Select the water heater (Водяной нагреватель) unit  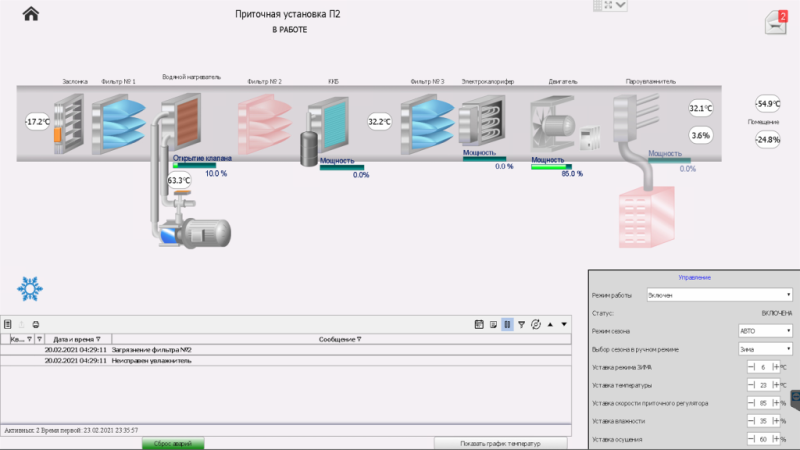point(182,122)
